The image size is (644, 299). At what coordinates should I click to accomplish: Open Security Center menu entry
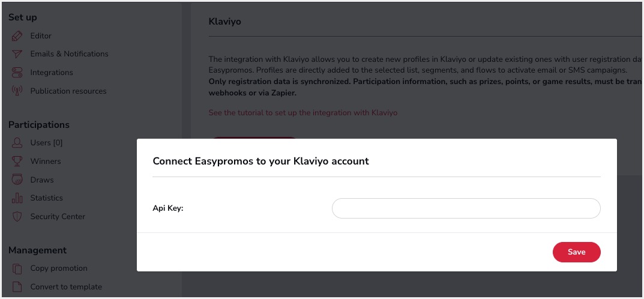click(x=58, y=217)
